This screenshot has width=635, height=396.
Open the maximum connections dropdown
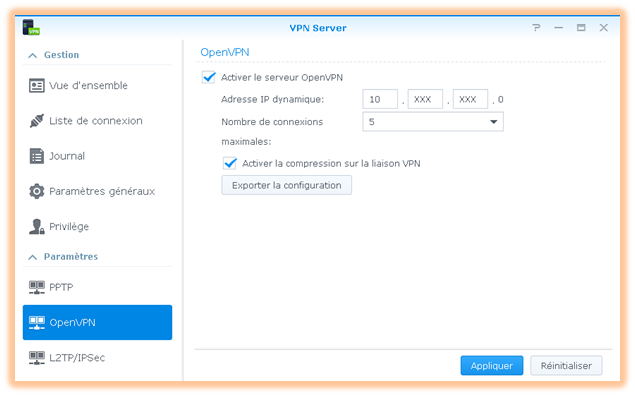pyautogui.click(x=433, y=122)
